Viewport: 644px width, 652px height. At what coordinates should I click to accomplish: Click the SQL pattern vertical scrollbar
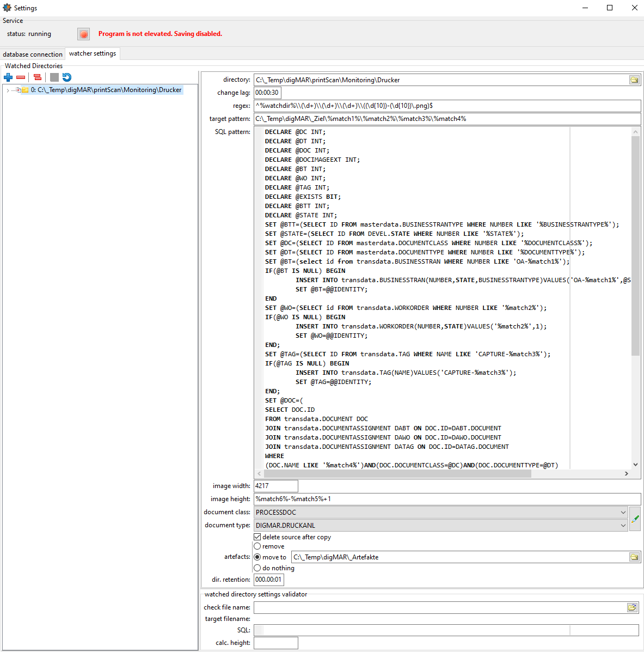(x=635, y=245)
